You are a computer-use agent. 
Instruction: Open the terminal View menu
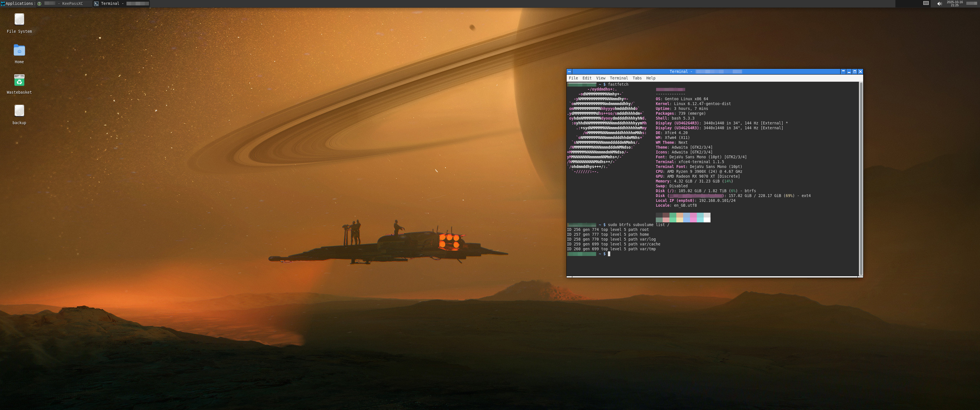coord(600,78)
